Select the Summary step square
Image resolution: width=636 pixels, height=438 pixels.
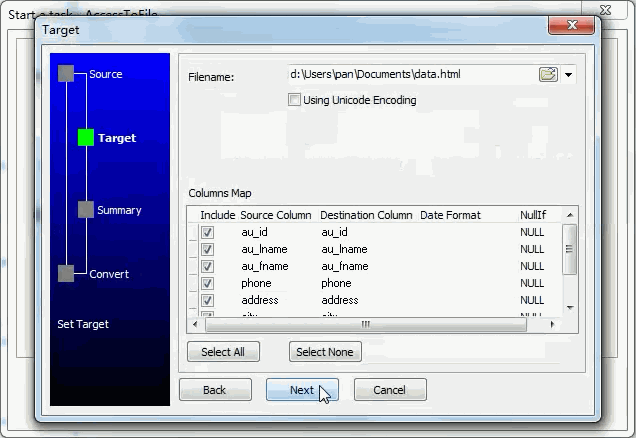[86, 209]
